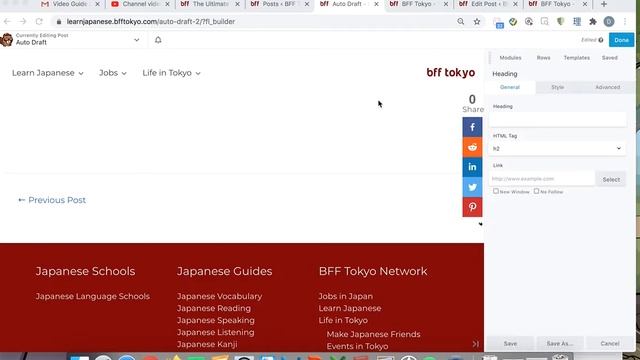Click the browser forward arrow
Screen dimensions: 640x360
[x=23, y=21]
